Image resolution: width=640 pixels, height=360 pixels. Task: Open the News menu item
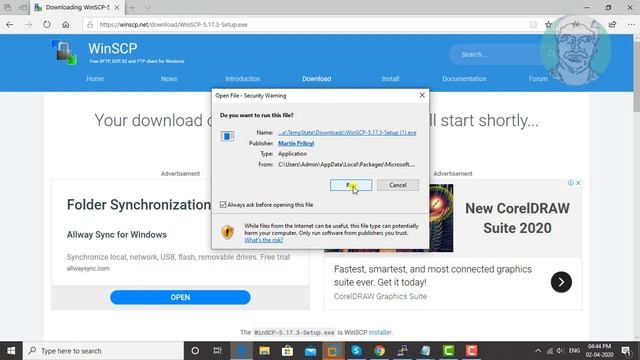coord(169,79)
